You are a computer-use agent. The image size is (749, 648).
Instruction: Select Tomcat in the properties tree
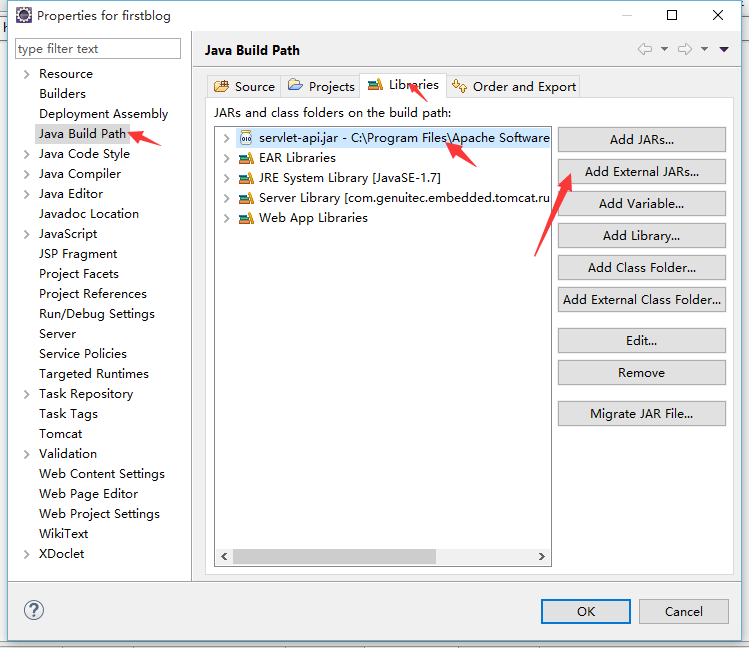[61, 434]
